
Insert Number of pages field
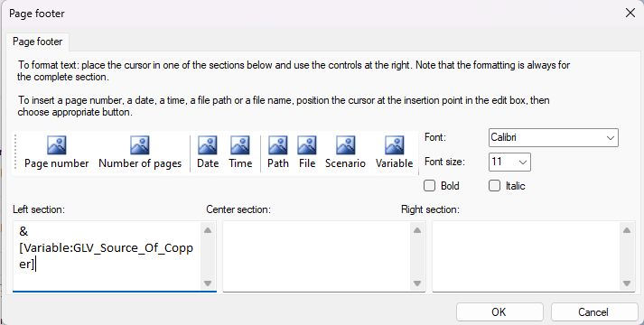[x=140, y=153]
